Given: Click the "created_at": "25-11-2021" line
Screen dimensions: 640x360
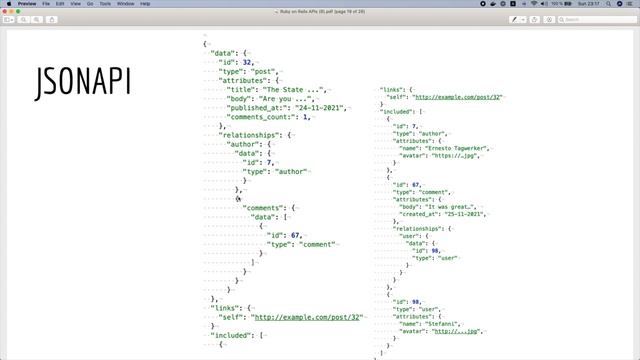Looking at the screenshot, I should click(442, 214).
